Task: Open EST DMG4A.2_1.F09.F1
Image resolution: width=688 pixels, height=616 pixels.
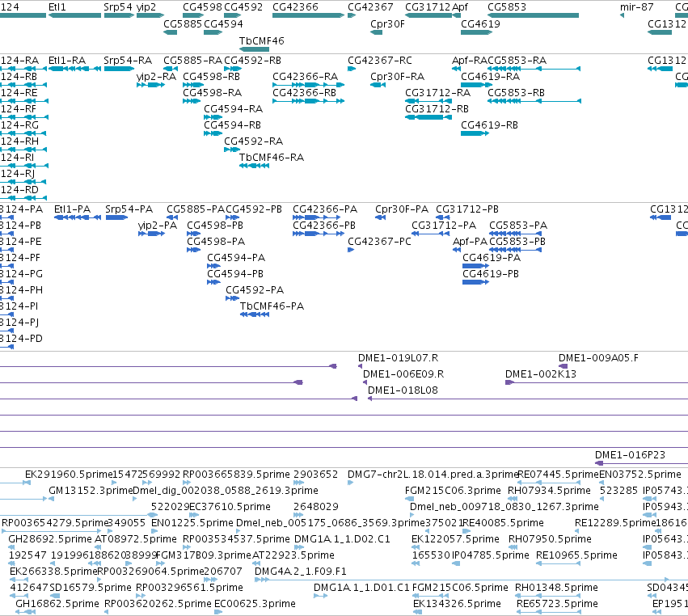Action: point(462,580)
